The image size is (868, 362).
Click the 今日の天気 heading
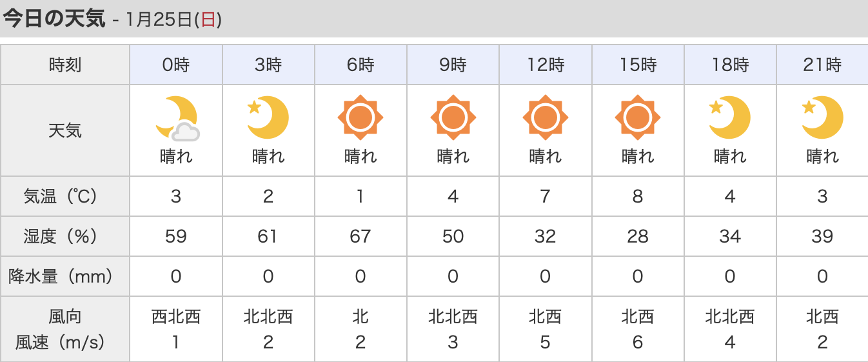click(54, 19)
